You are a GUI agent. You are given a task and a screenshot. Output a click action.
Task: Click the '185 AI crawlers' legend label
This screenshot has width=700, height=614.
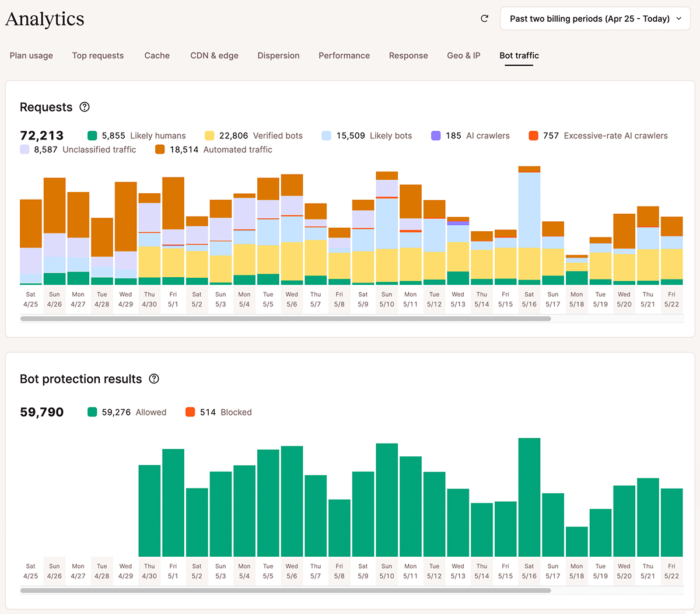(x=478, y=135)
